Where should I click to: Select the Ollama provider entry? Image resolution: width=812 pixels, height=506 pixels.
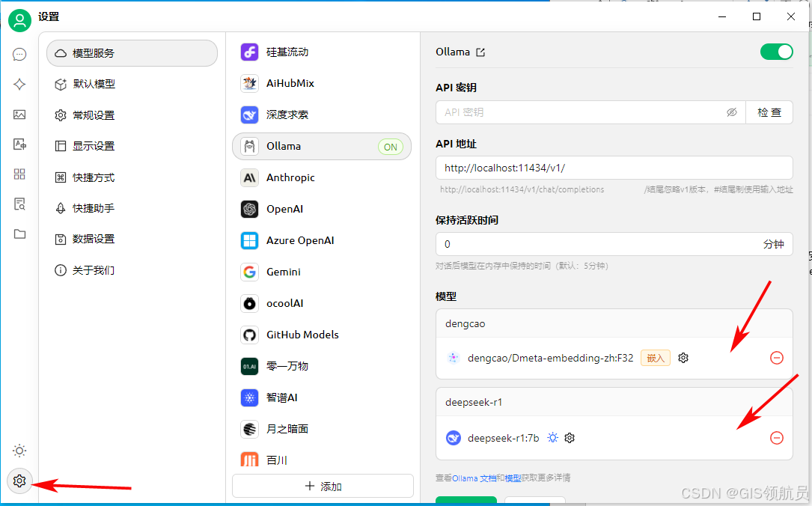pos(322,147)
